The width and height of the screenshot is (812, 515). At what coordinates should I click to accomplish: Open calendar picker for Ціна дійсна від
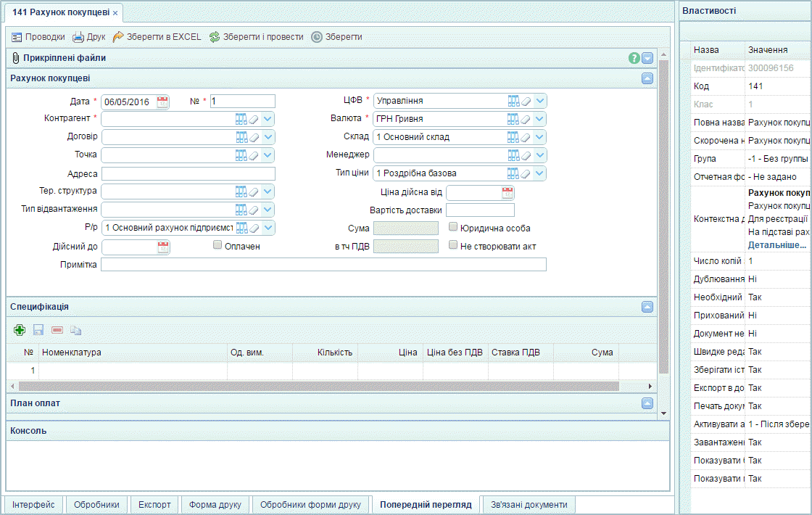pos(507,193)
